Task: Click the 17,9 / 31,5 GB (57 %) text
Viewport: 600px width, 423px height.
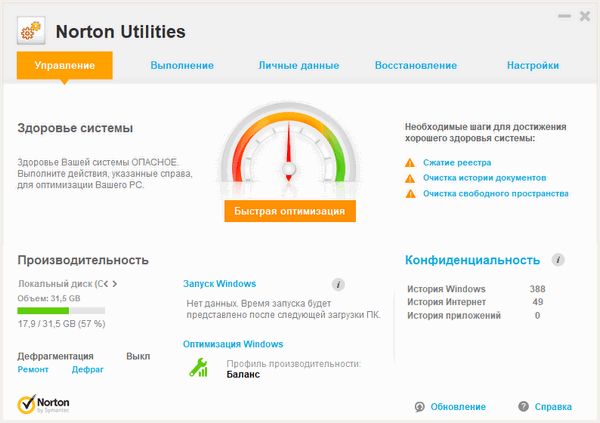Action: click(61, 324)
